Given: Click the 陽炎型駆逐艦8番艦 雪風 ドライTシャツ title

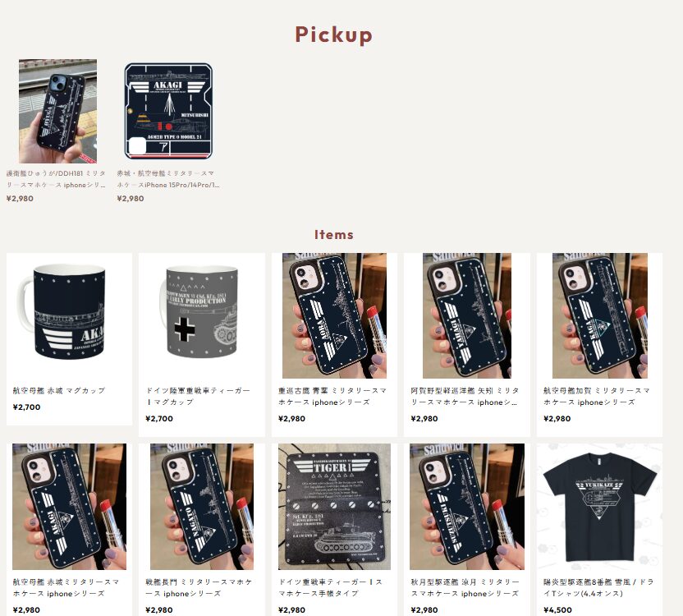Looking at the screenshot, I should point(598,587).
